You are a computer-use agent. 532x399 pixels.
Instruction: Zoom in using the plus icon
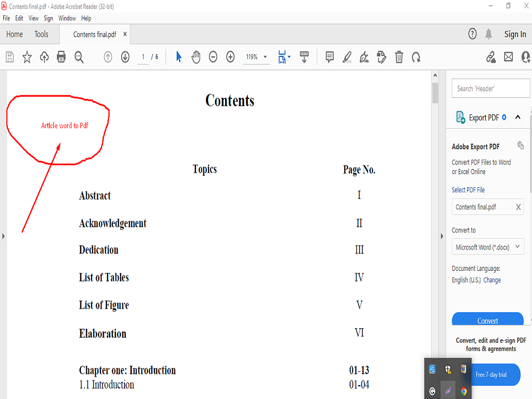(230, 56)
